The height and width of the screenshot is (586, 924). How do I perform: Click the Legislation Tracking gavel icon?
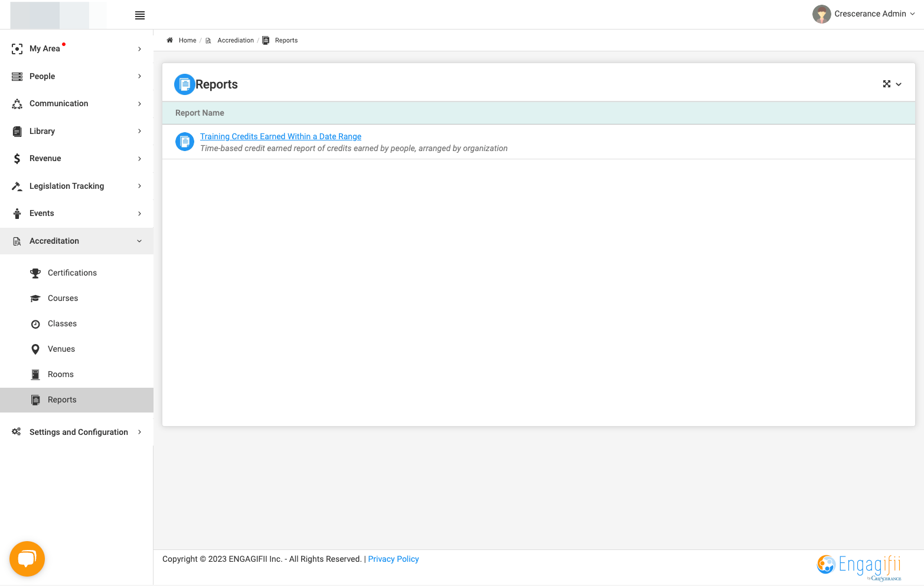pyautogui.click(x=17, y=186)
